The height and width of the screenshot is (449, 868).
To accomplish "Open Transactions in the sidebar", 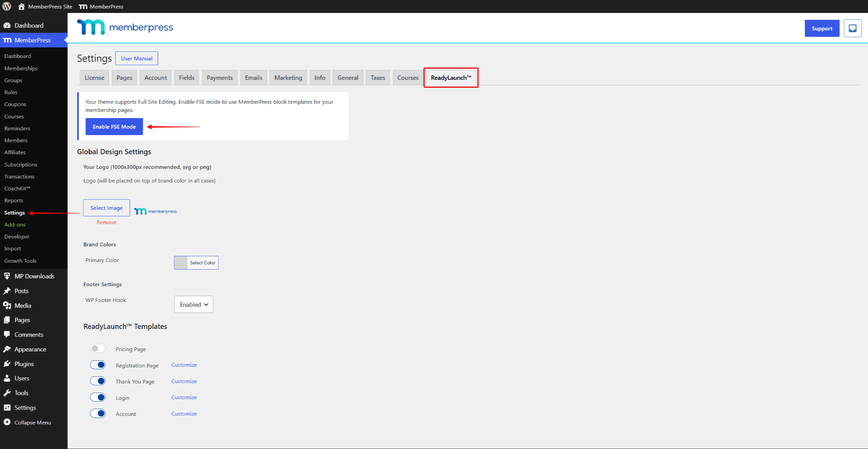I will click(19, 176).
